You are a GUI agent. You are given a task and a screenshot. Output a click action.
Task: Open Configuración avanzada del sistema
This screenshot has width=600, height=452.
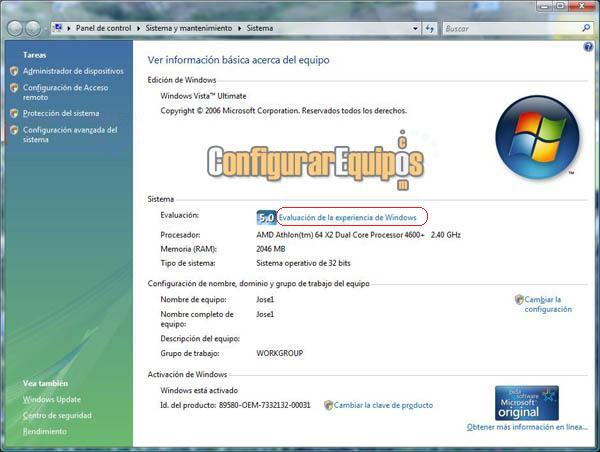tap(70, 134)
